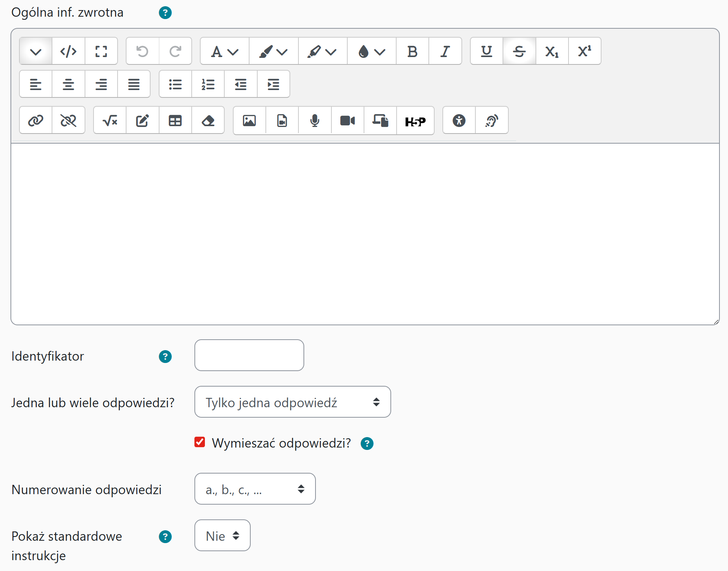Insert an H5P content item
This screenshot has width=728, height=571.
click(x=415, y=121)
